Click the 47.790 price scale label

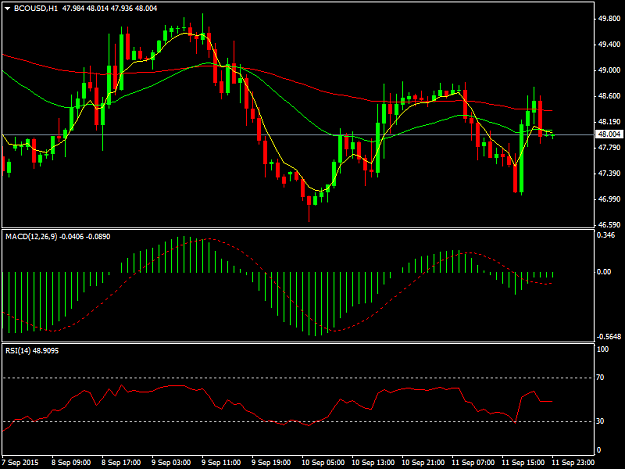(609, 148)
